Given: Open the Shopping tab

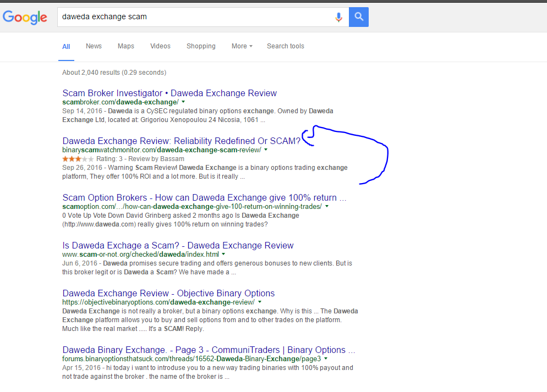Looking at the screenshot, I should tap(201, 46).
